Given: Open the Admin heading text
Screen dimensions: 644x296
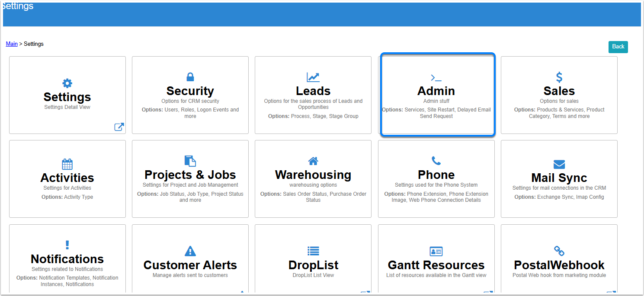Looking at the screenshot, I should coord(436,91).
